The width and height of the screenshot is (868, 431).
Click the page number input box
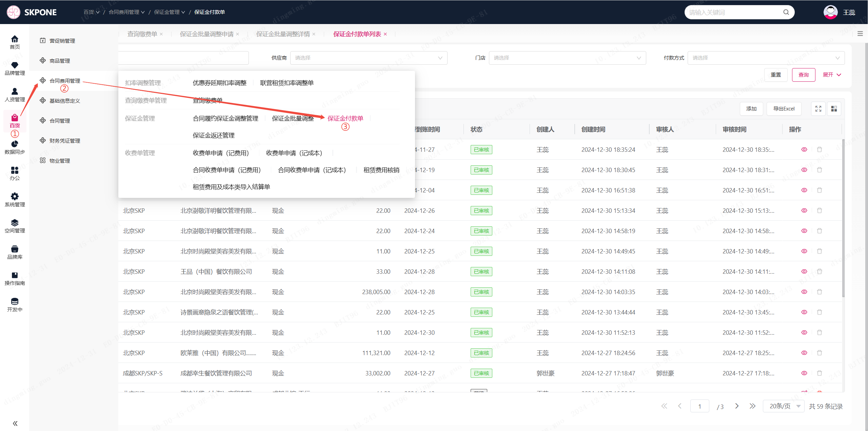699,406
